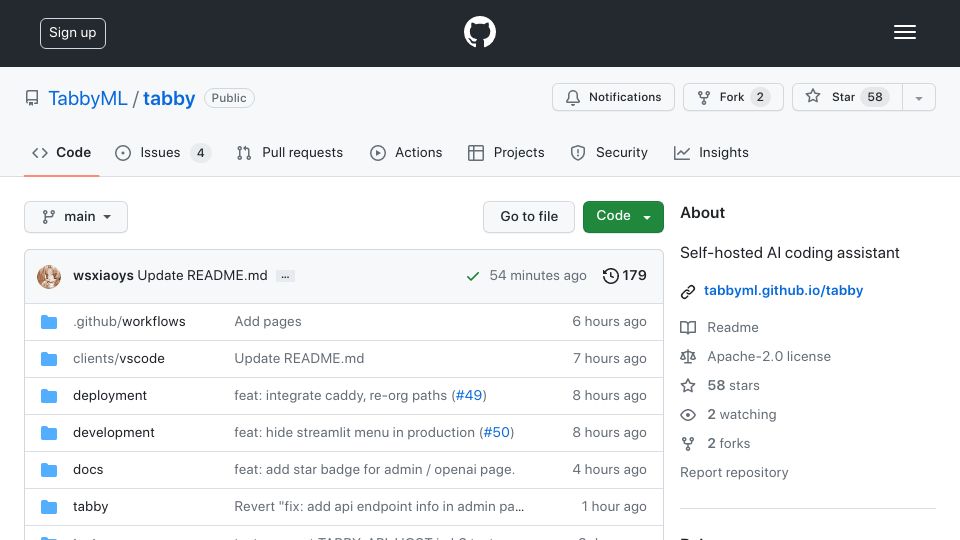Star the tabby repository
This screenshot has height=540, width=960.
(847, 97)
